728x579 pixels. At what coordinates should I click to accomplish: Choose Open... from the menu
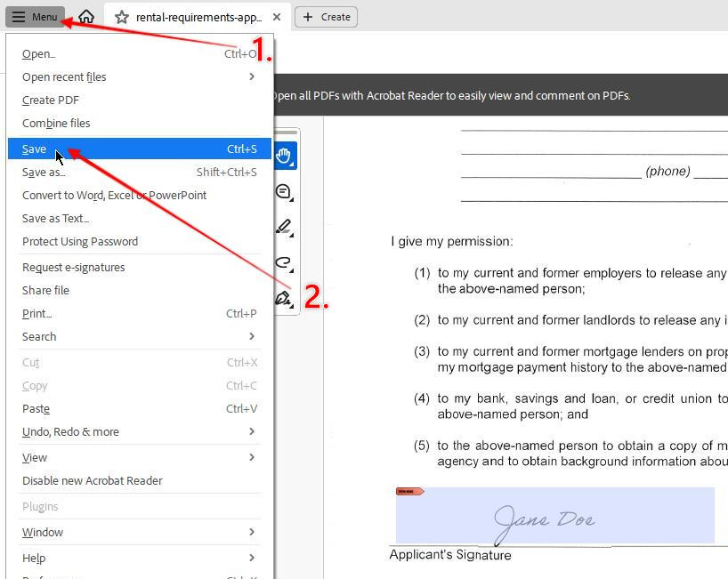click(x=140, y=54)
